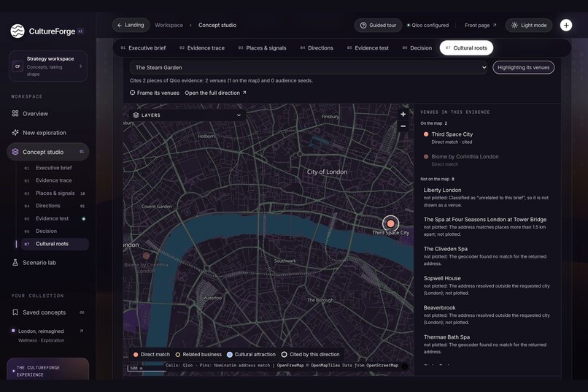
Task: Open Executive brief in sidebar
Action: 55,168
